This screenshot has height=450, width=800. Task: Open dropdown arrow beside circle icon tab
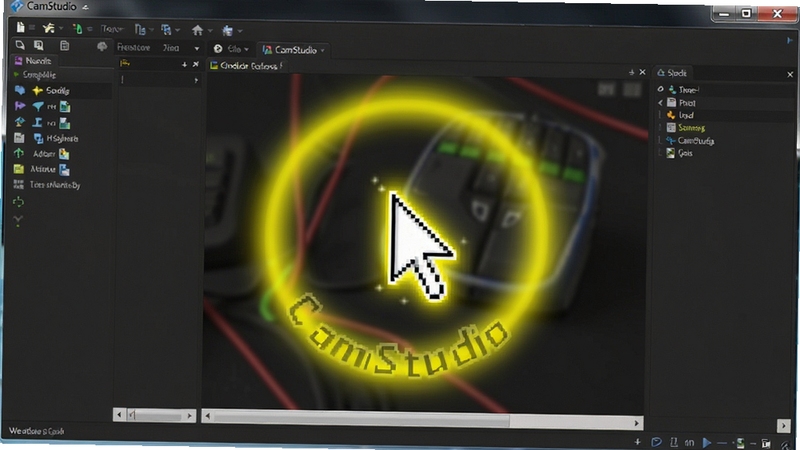[x=246, y=49]
